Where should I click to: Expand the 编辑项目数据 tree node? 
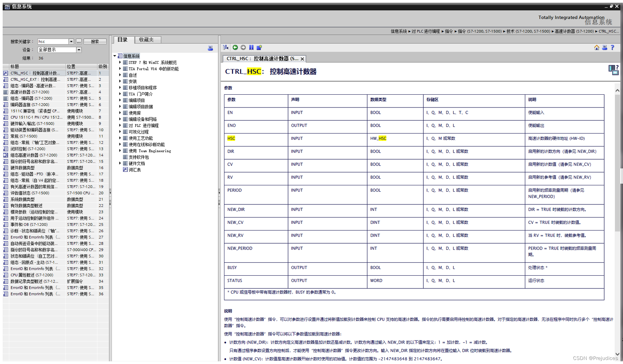(x=120, y=106)
